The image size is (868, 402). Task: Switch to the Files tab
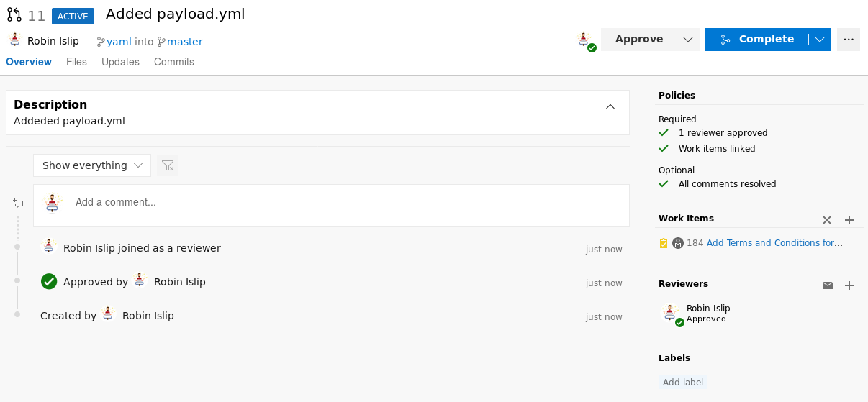pos(76,62)
